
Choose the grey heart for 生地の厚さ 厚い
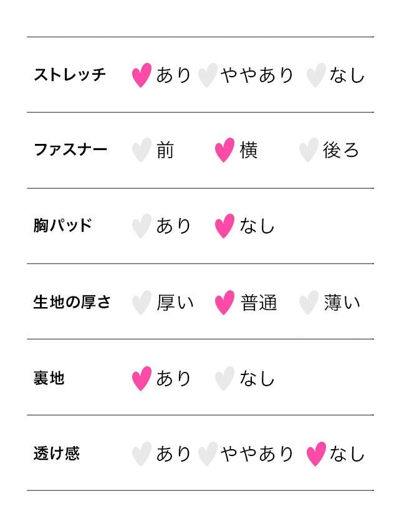click(142, 303)
